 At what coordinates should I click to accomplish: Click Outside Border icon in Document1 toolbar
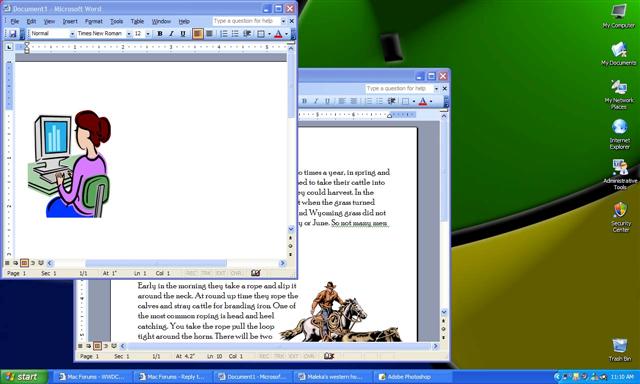coord(261,34)
